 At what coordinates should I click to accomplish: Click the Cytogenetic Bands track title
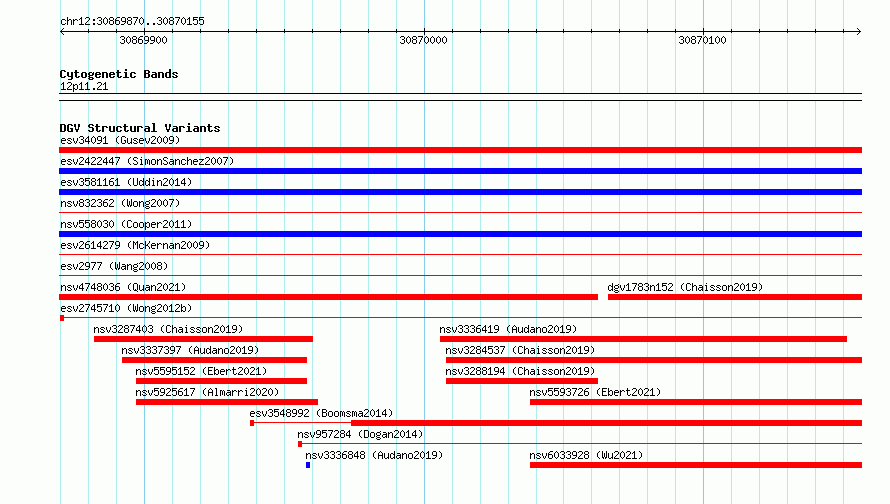point(119,74)
